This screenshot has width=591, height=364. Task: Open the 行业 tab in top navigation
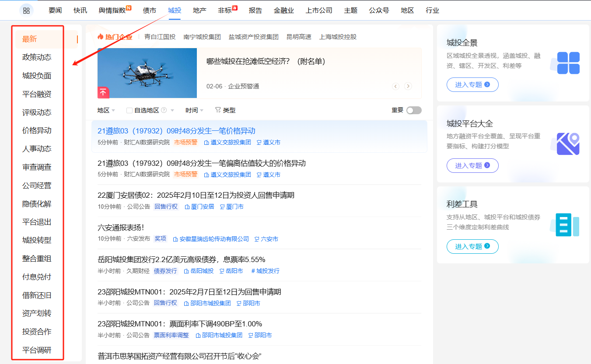click(x=432, y=10)
